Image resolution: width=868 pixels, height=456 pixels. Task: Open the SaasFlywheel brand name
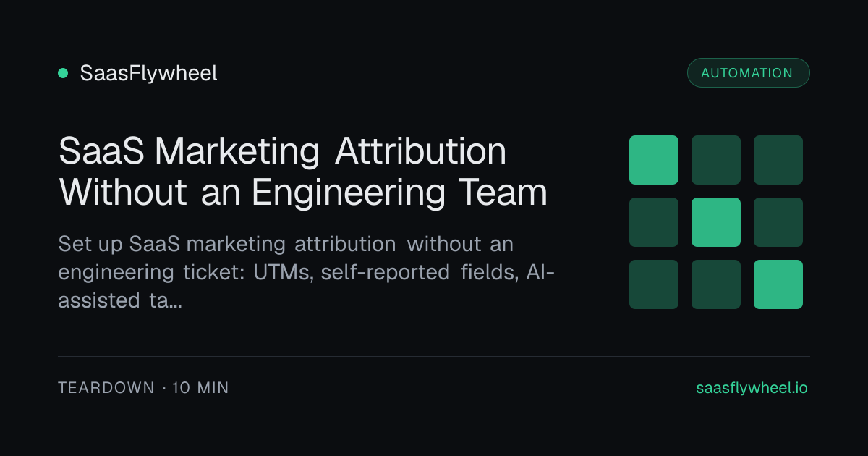[x=148, y=73]
